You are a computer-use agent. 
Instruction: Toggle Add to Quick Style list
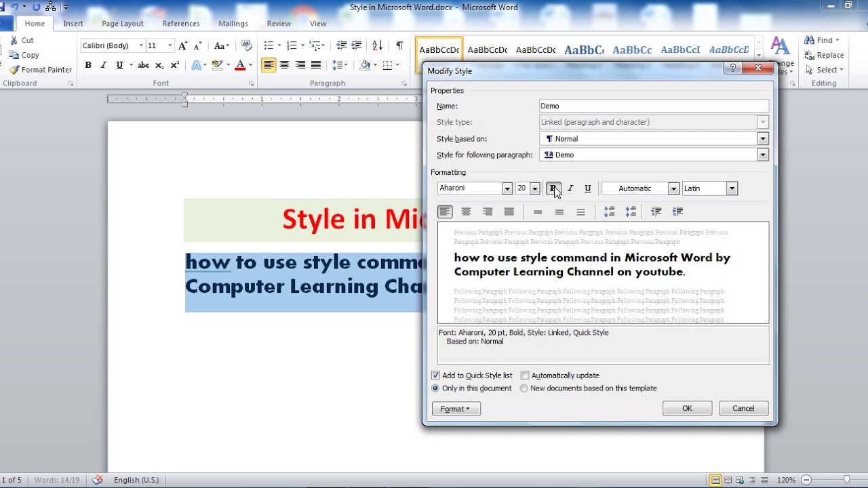(435, 375)
